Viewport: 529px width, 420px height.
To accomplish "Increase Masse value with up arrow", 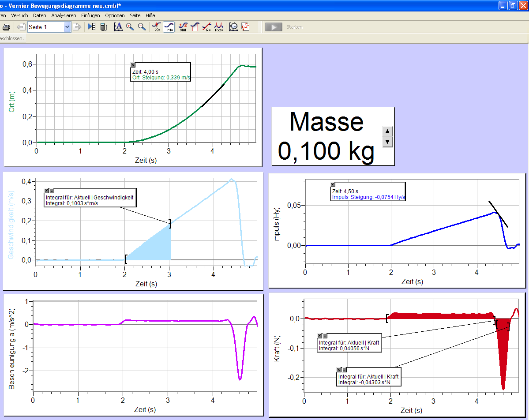I will coord(387,131).
